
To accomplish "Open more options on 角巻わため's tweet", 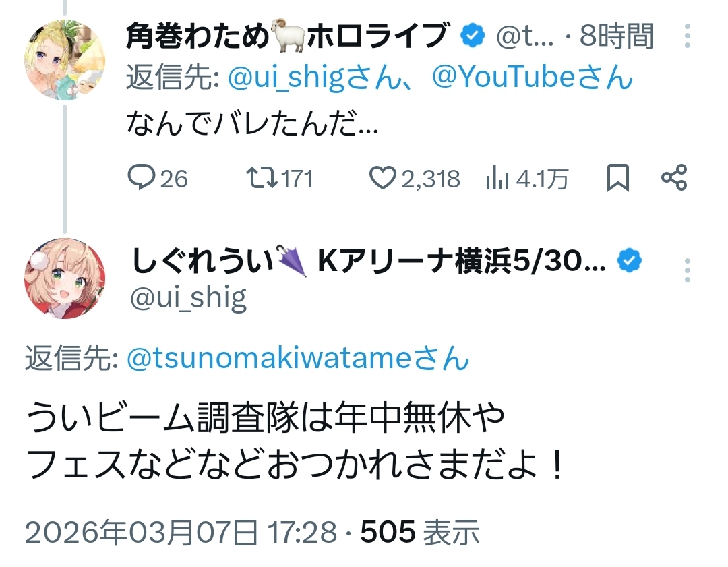I will (x=688, y=36).
